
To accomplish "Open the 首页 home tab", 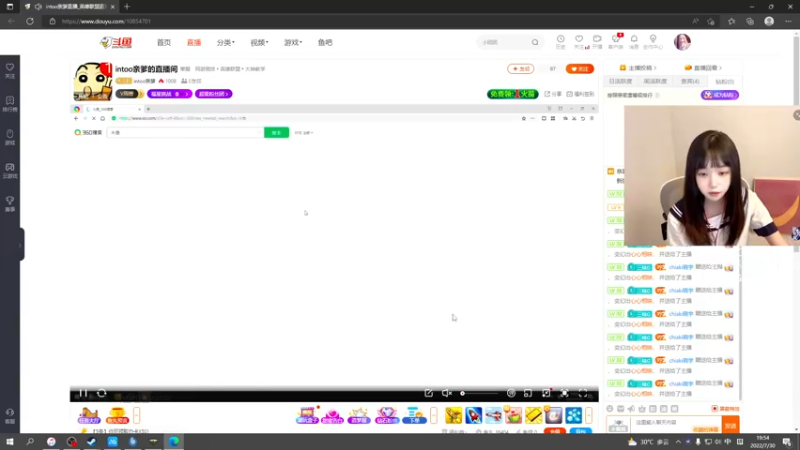I will tap(164, 42).
